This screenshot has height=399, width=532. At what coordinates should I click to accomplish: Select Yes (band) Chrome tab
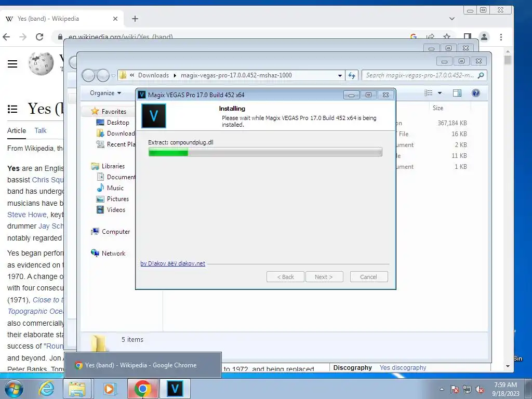click(x=61, y=19)
